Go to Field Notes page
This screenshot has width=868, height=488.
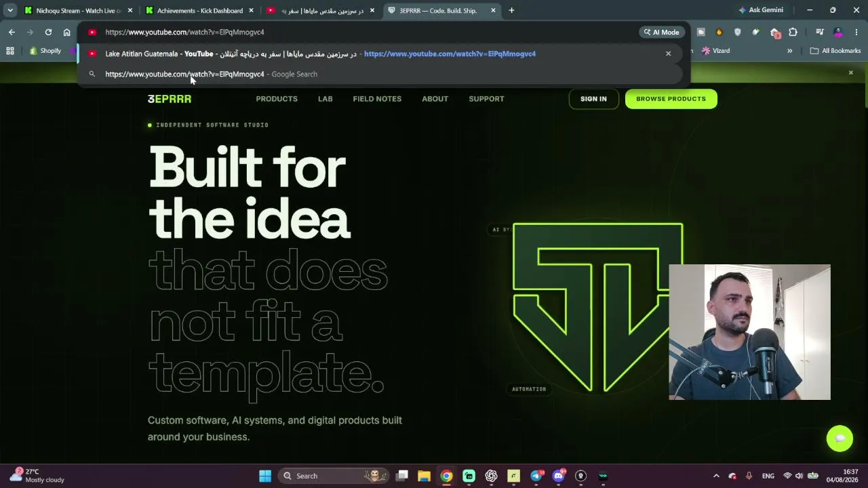tap(377, 99)
